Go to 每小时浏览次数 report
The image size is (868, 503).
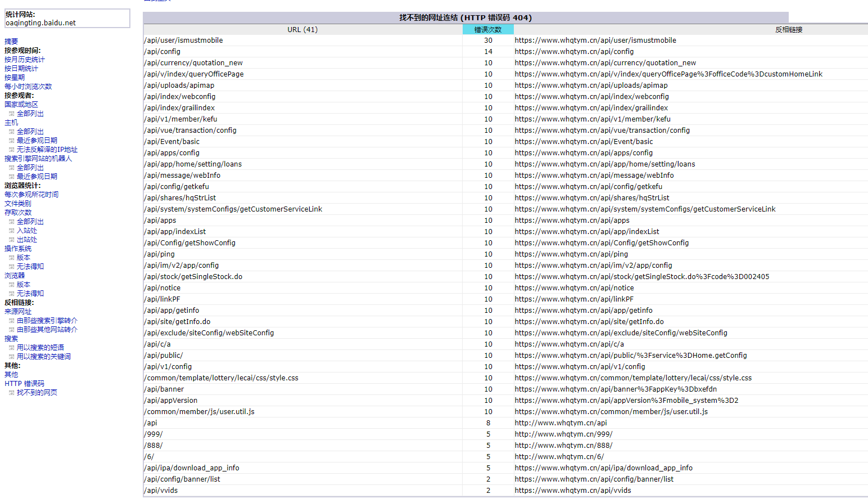[28, 87]
